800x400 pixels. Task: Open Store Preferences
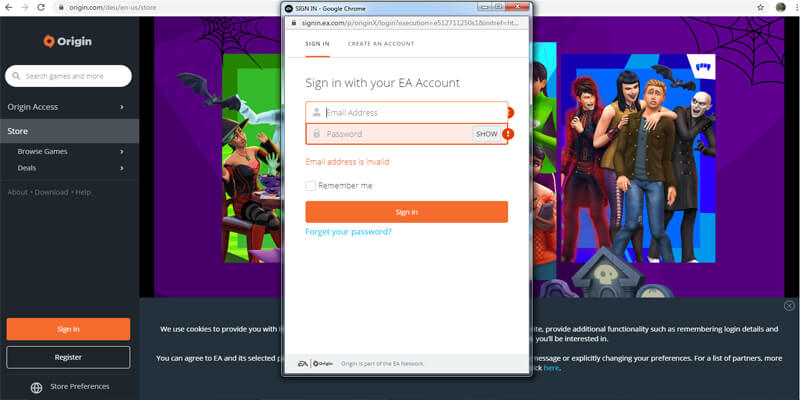[x=80, y=386]
